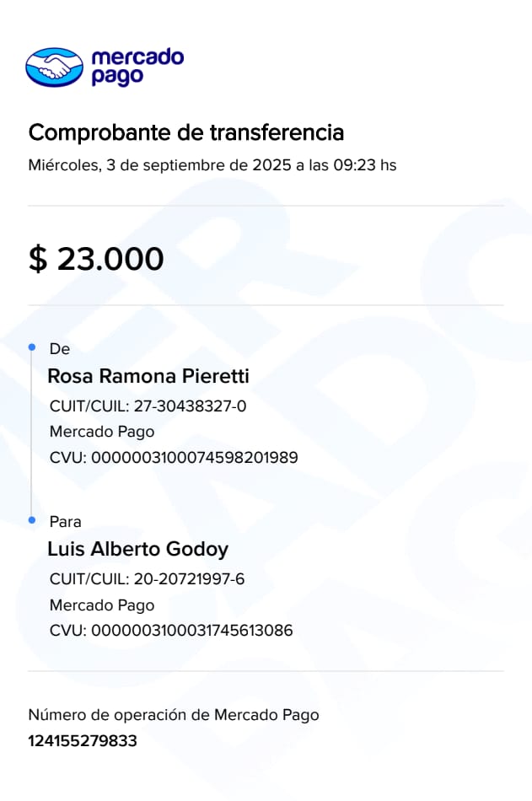Click the vertical line linking De and Para

(x=32, y=434)
